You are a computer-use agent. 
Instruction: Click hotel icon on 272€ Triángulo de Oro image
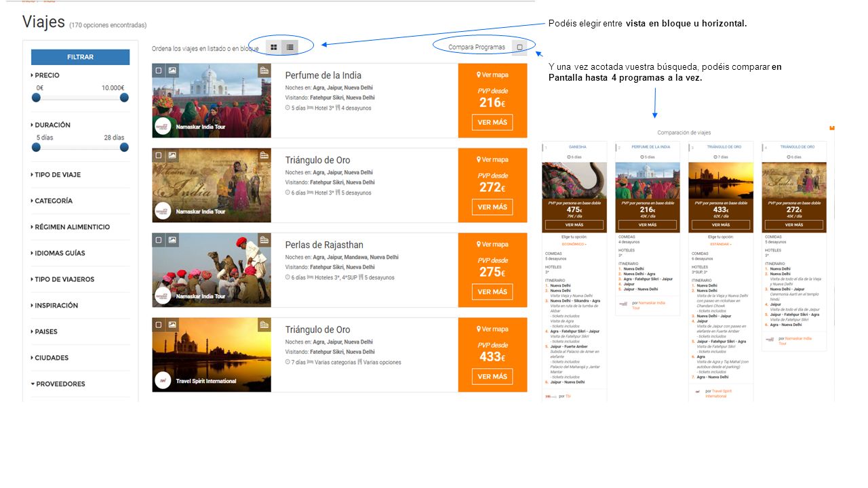point(264,155)
